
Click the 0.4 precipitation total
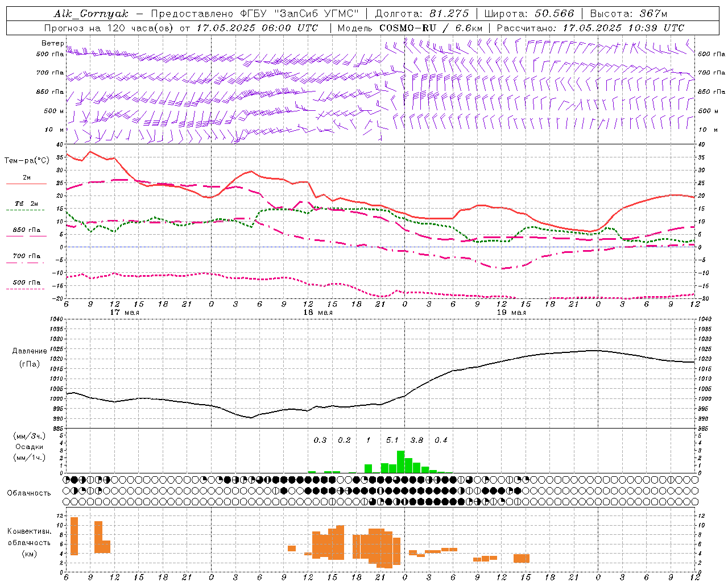pyautogui.click(x=441, y=440)
